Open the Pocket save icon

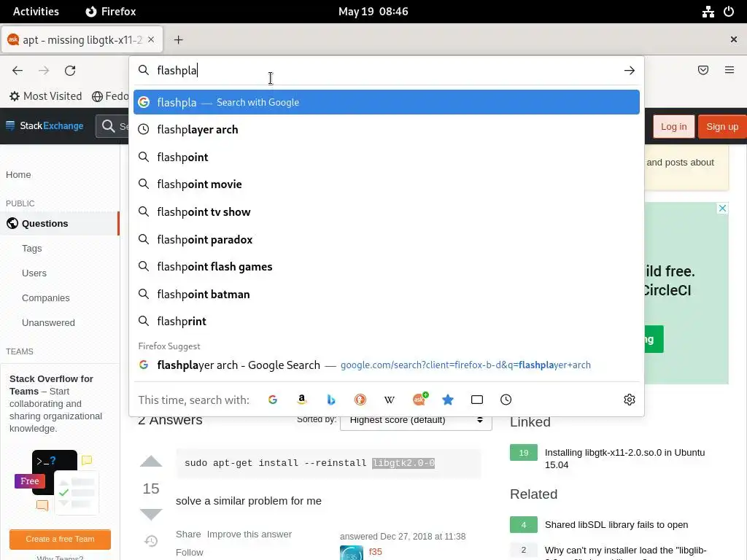coord(703,70)
